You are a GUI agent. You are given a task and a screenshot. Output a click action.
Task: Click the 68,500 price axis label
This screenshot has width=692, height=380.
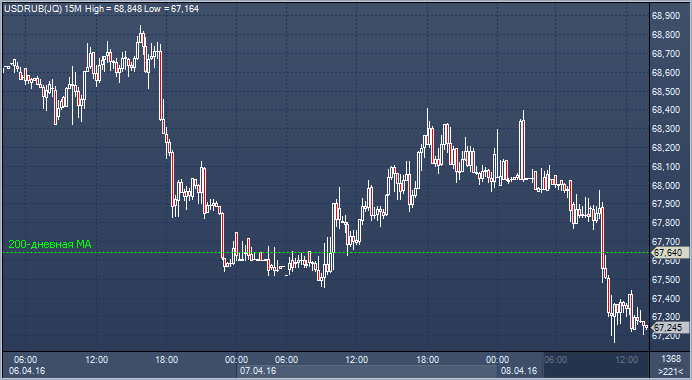[x=666, y=91]
